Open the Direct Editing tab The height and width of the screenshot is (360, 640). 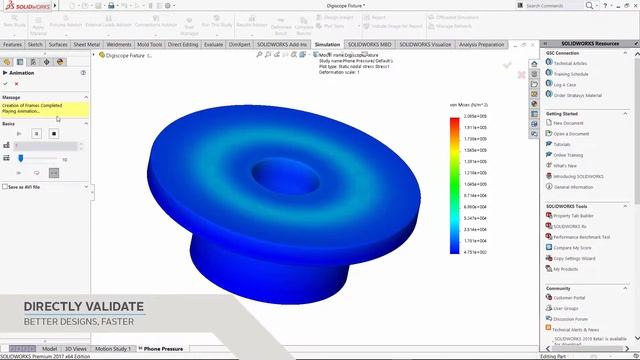coord(183,44)
